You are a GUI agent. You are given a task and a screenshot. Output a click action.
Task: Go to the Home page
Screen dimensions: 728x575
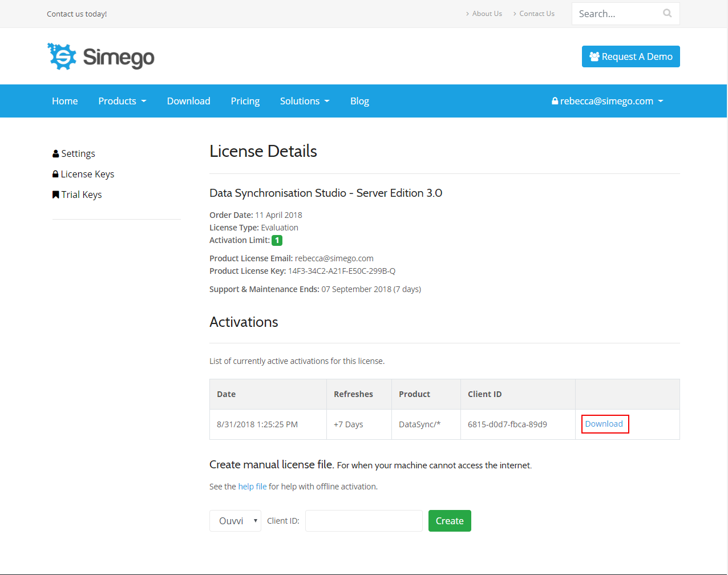[65, 101]
